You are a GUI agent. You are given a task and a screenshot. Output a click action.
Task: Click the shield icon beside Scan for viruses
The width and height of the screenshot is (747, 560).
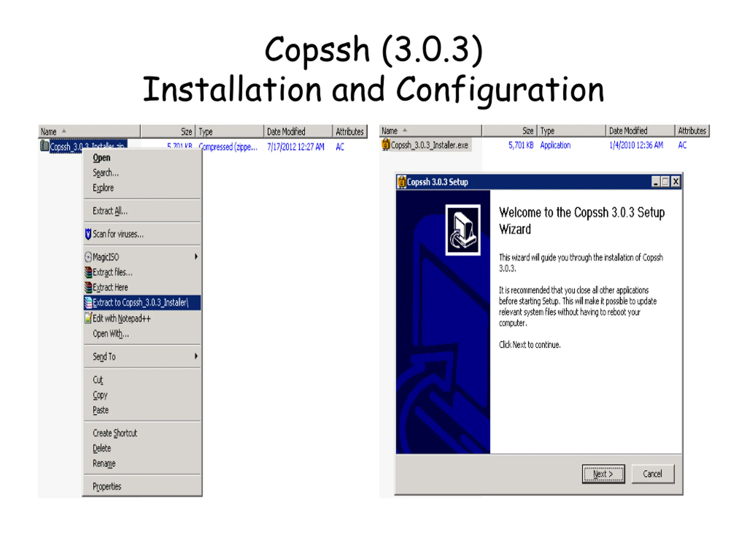tap(88, 234)
